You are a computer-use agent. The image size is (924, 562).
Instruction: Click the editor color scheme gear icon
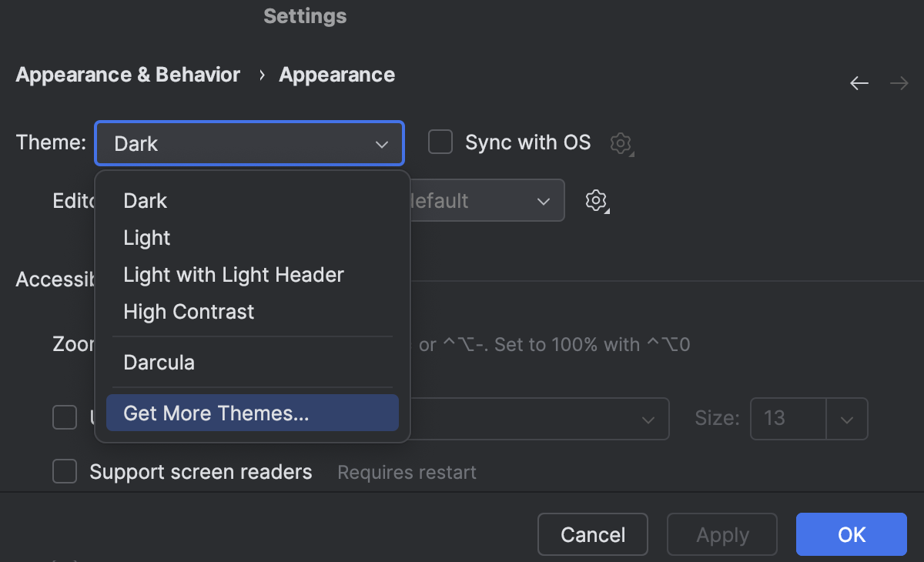(596, 200)
